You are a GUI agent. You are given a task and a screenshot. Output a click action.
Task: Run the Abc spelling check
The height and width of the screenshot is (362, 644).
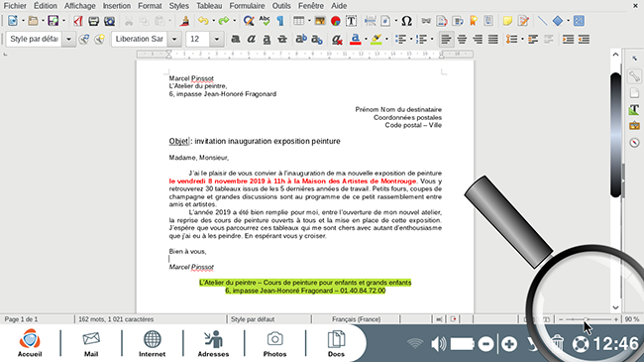coord(265,21)
